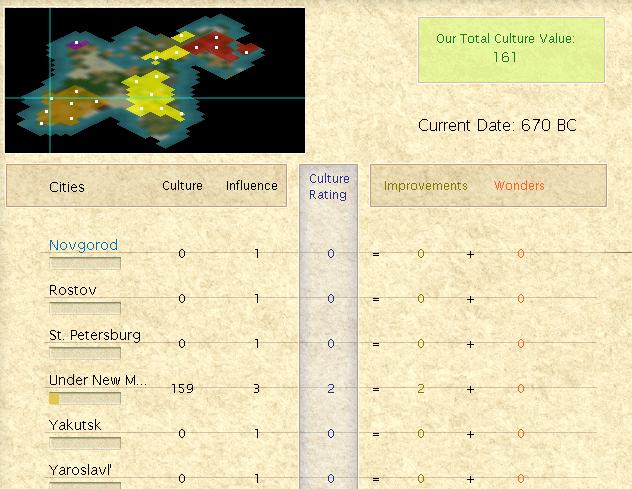Click the Under New M... culture progress bar
This screenshot has height=489, width=632.
coord(85,398)
